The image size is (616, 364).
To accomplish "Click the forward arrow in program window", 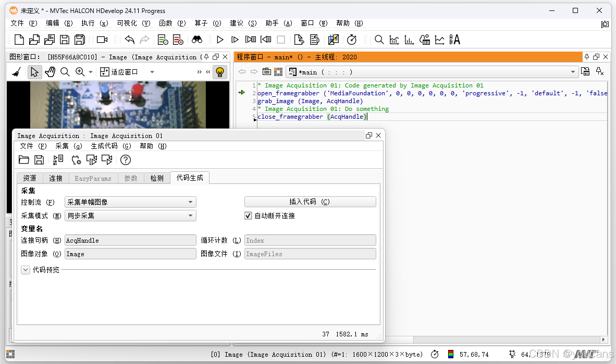I will pyautogui.click(x=254, y=72).
